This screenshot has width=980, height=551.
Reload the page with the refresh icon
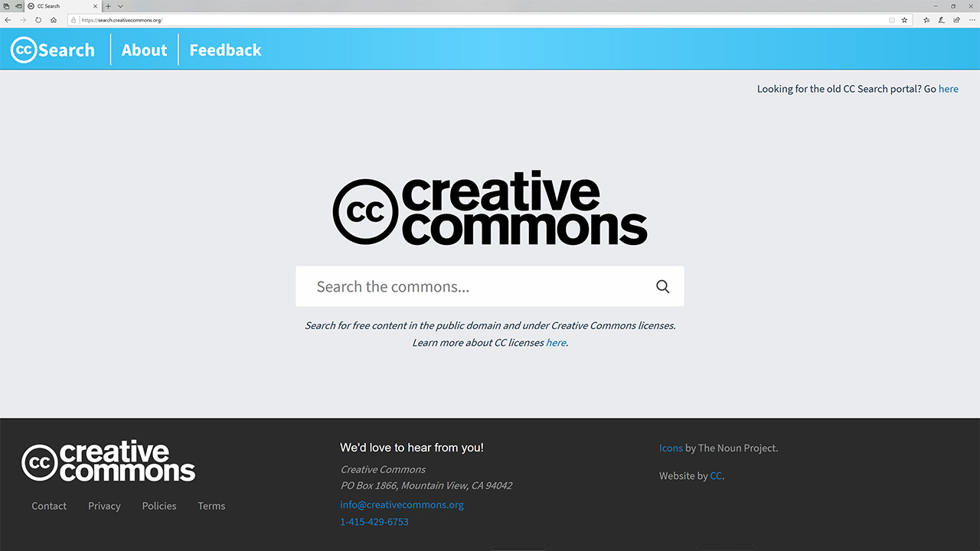[x=38, y=20]
